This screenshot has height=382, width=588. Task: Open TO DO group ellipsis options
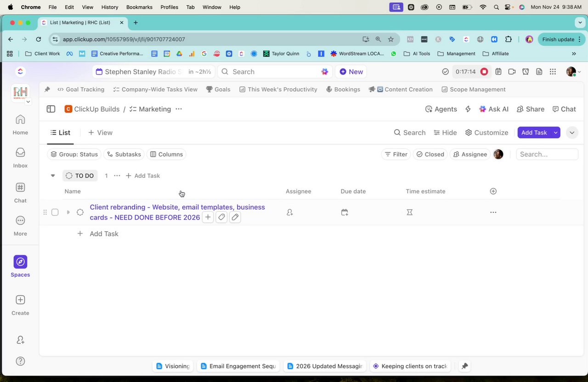click(117, 176)
